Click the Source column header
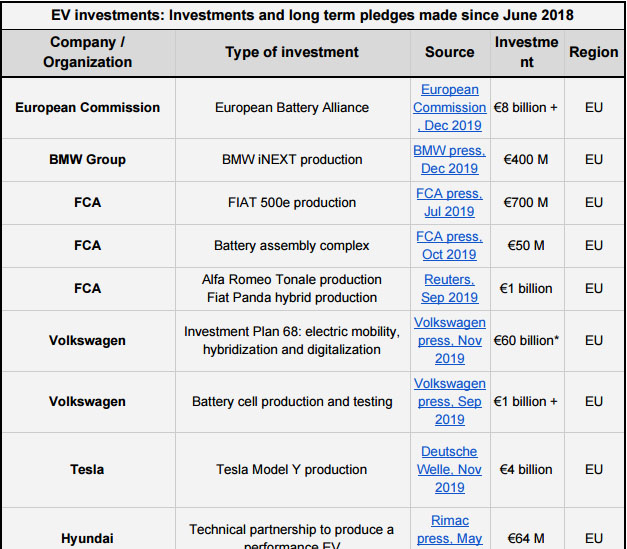 [449, 52]
